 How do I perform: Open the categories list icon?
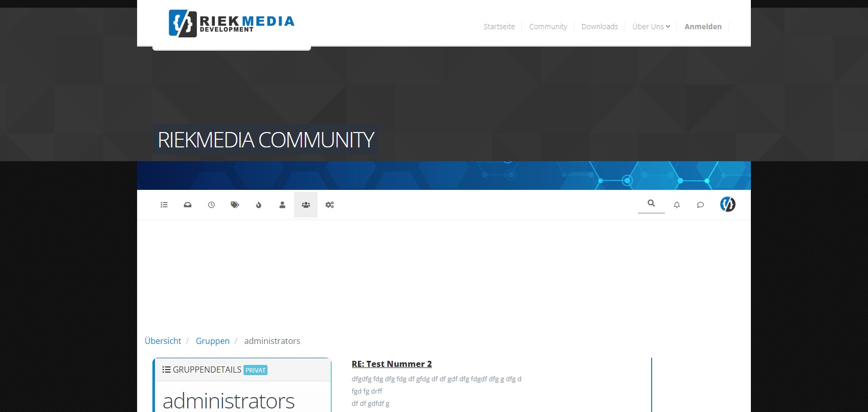click(164, 205)
